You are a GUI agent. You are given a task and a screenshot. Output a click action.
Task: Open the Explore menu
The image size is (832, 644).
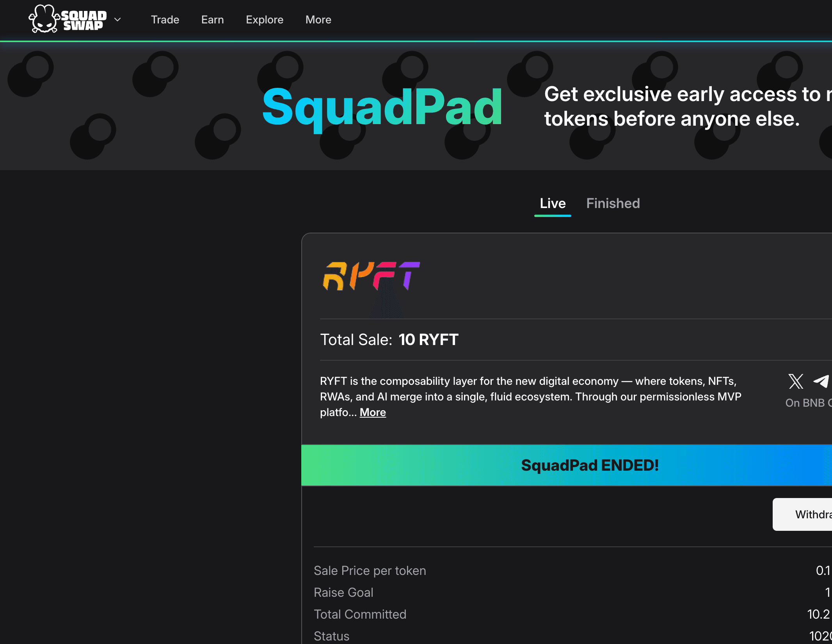[265, 20]
